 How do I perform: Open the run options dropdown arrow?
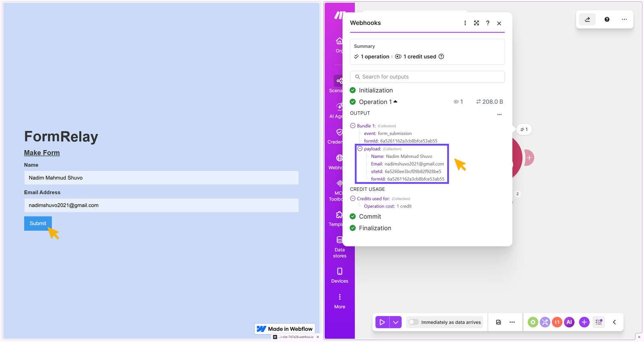[x=396, y=322]
